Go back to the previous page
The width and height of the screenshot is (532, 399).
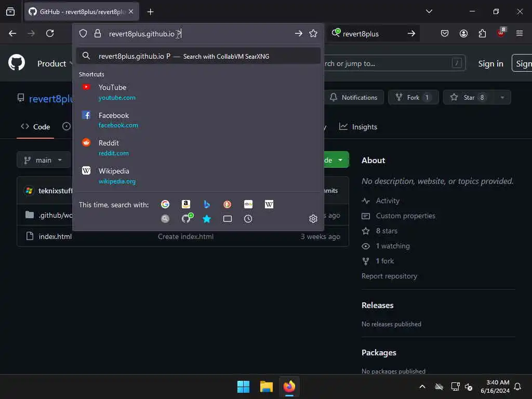12,33
